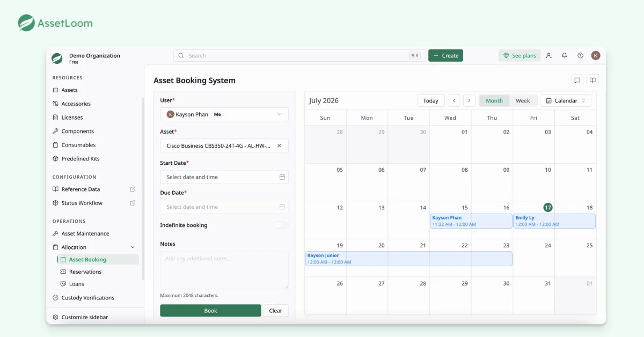Collapse the Allocation group chevron
Image resolution: width=644 pixels, height=337 pixels.
click(x=133, y=247)
